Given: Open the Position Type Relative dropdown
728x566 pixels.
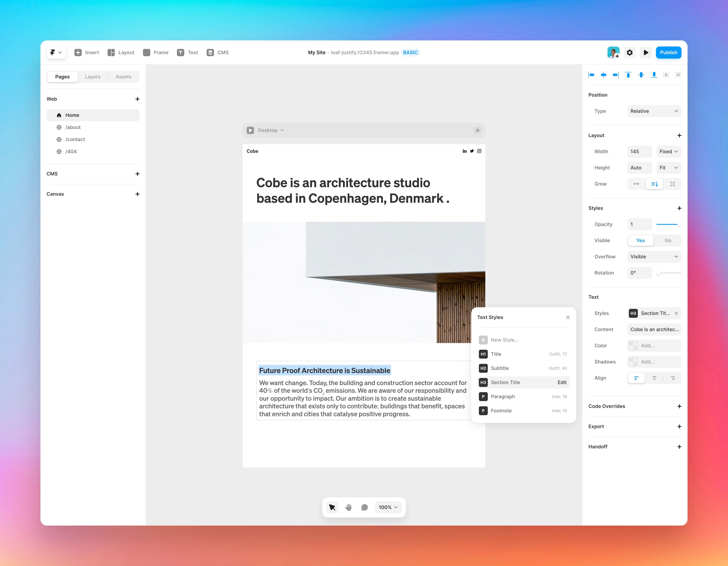Looking at the screenshot, I should (x=654, y=111).
